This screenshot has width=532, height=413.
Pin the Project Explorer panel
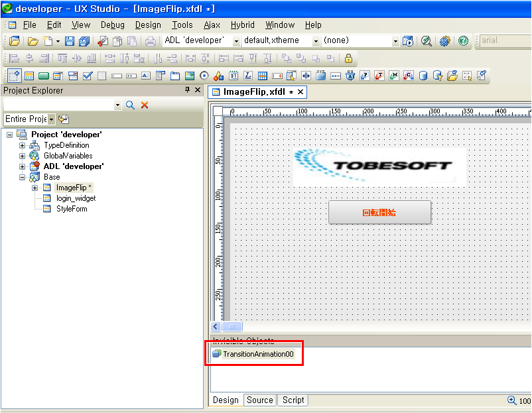tap(187, 90)
